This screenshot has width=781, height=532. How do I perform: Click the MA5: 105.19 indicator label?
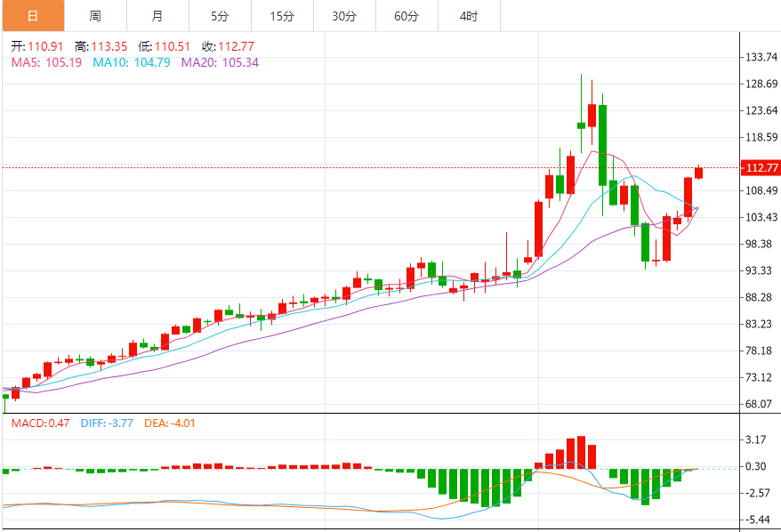click(x=46, y=62)
